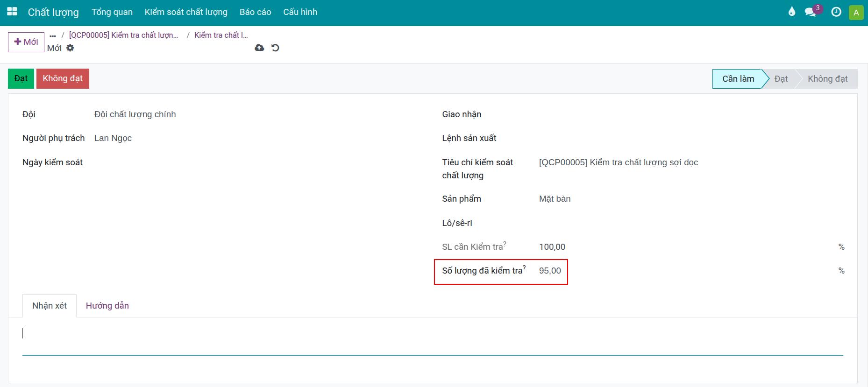Select the Không đạt status bar stage
The image size is (868, 387).
(827, 79)
